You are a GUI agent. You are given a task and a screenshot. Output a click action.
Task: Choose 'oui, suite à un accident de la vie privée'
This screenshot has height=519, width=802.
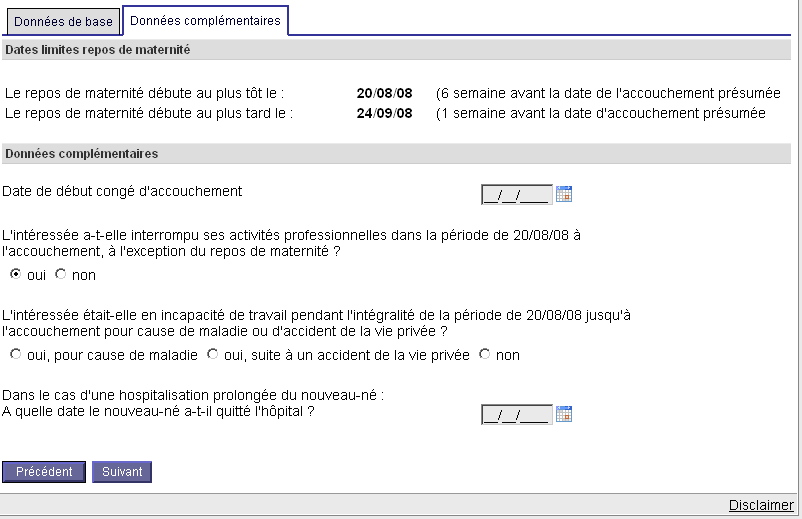(213, 354)
